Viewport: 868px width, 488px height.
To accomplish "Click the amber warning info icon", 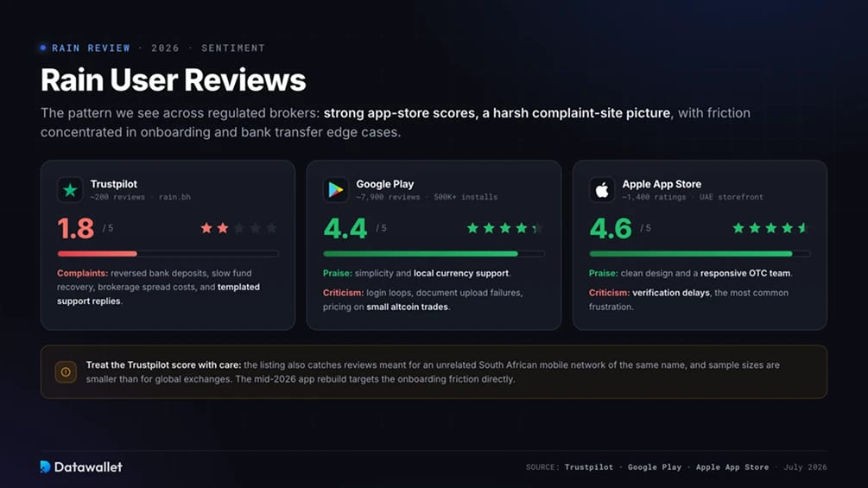I will [x=66, y=371].
